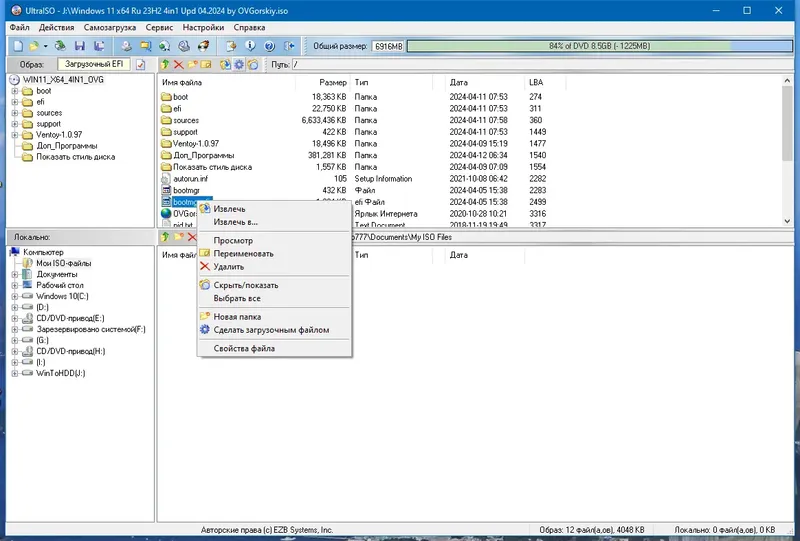Screen dimensions: 800x541
Task: Open the Действия menu
Action: [57, 28]
